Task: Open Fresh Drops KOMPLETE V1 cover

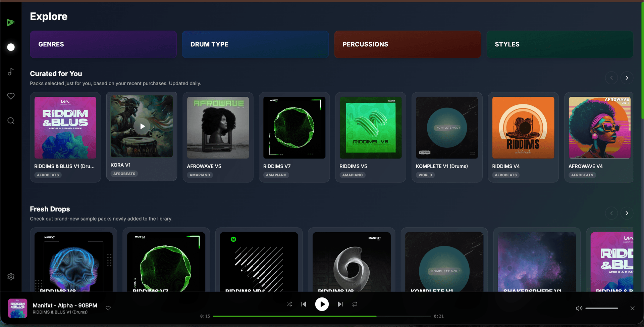Action: tap(444, 262)
